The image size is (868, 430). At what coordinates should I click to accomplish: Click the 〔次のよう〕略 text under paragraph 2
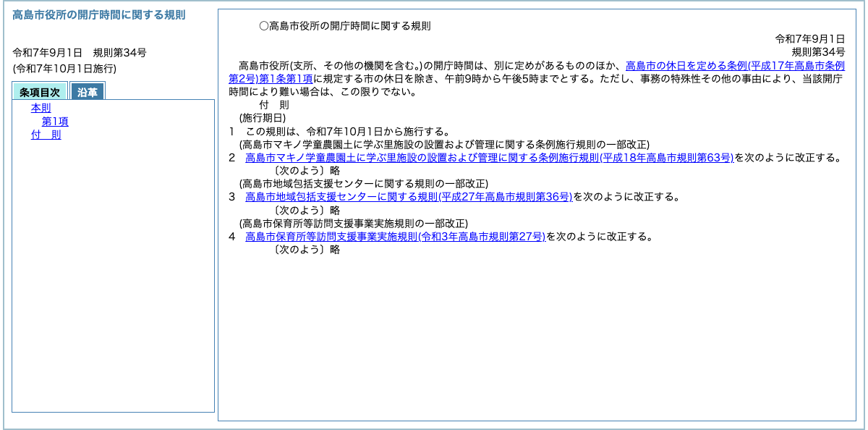pyautogui.click(x=306, y=171)
